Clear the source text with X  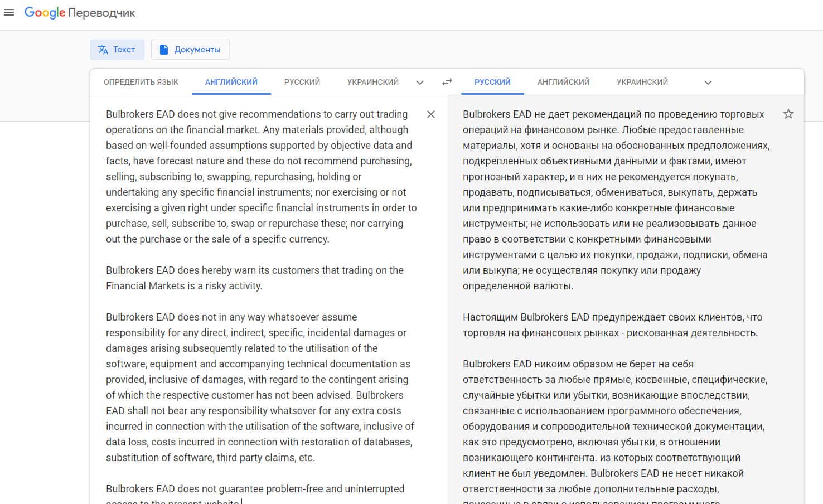tap(431, 114)
